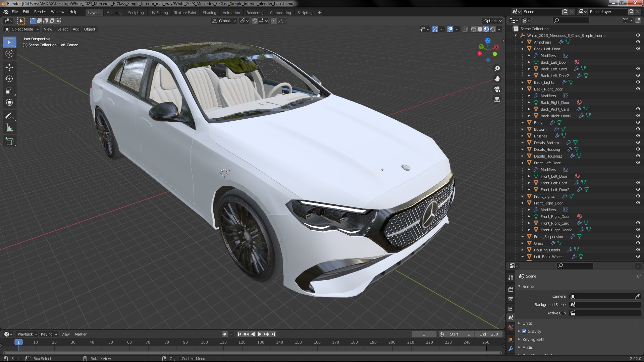Open the File menu

15,12
